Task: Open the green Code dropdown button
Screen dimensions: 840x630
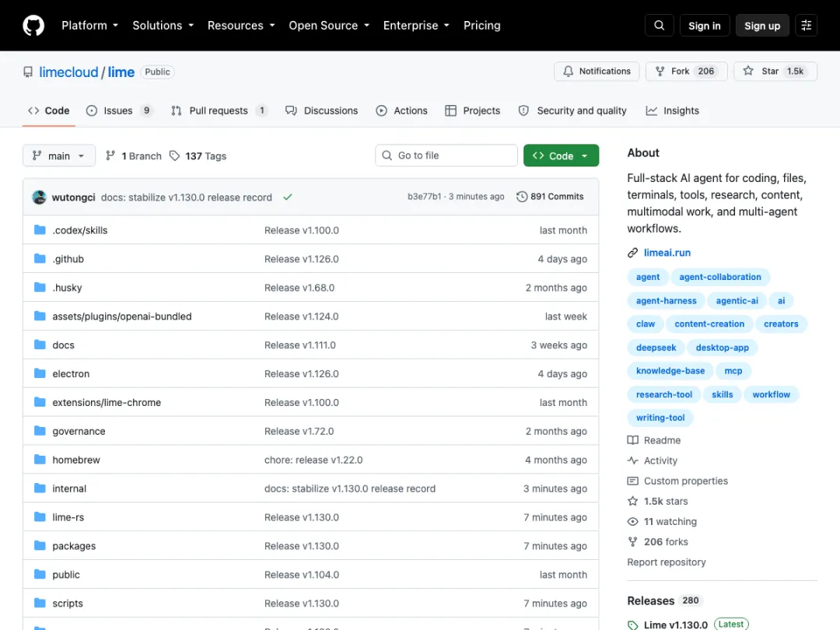Action: [561, 156]
